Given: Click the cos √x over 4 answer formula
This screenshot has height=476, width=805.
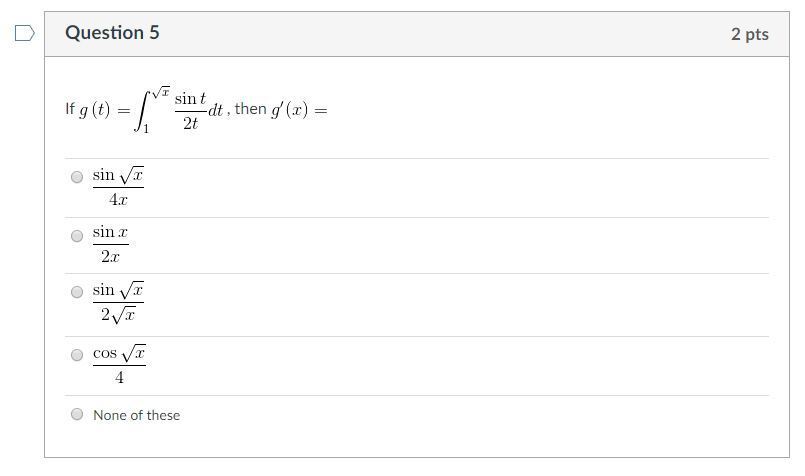Looking at the screenshot, I should pos(119,364).
